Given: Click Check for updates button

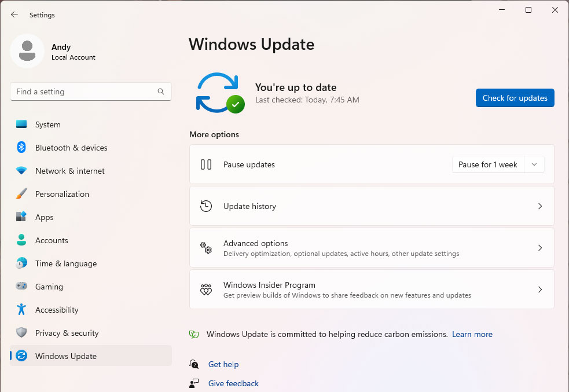Looking at the screenshot, I should (515, 98).
